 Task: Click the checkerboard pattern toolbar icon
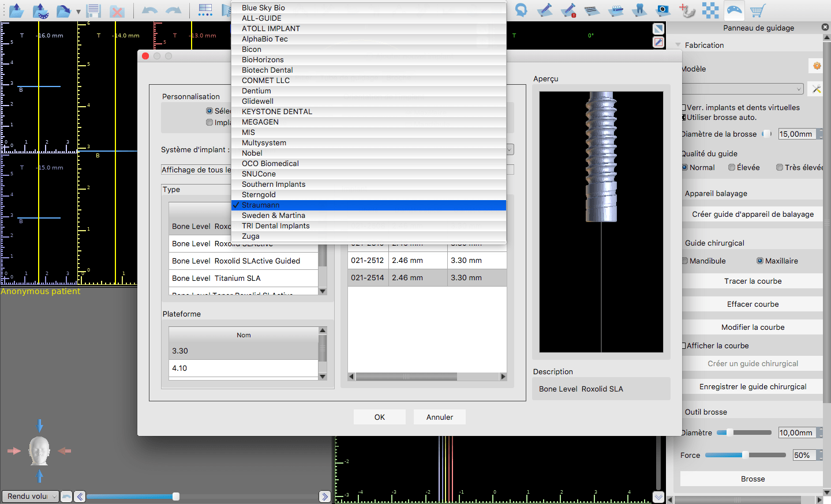[x=710, y=10]
